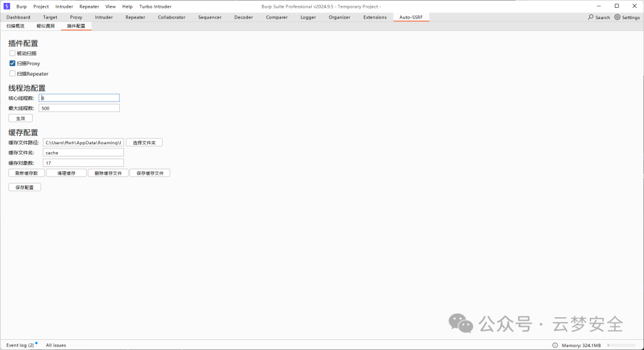
Task: Switch to the Logger tab
Action: [308, 17]
